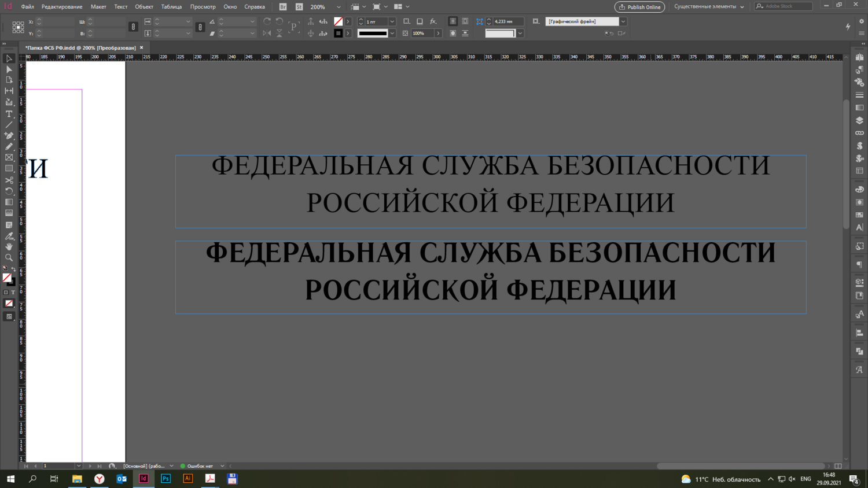Open the Редактирование menu
Screen dimensions: 868x488
pyautogui.click(x=62, y=7)
